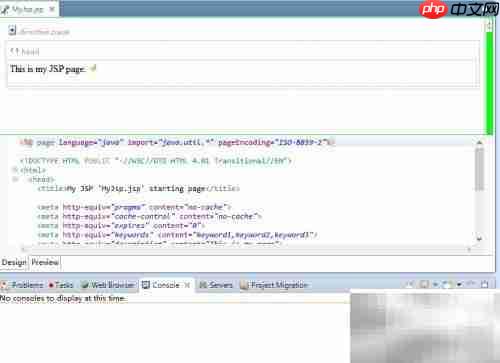Switch to the Design tab
This screenshot has width=500, height=363.
click(x=14, y=262)
